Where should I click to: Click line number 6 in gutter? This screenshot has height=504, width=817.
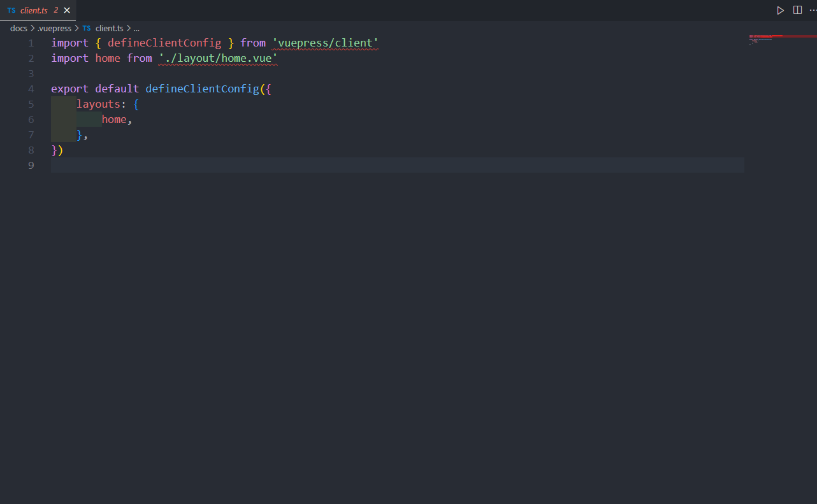click(x=31, y=119)
